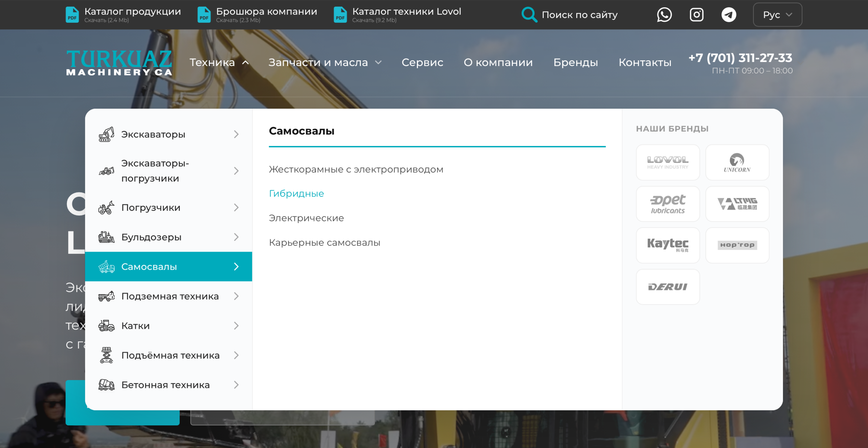Viewport: 868px width, 448px height.
Task: Expand the Бульдозеры category arrow
Action: click(236, 237)
